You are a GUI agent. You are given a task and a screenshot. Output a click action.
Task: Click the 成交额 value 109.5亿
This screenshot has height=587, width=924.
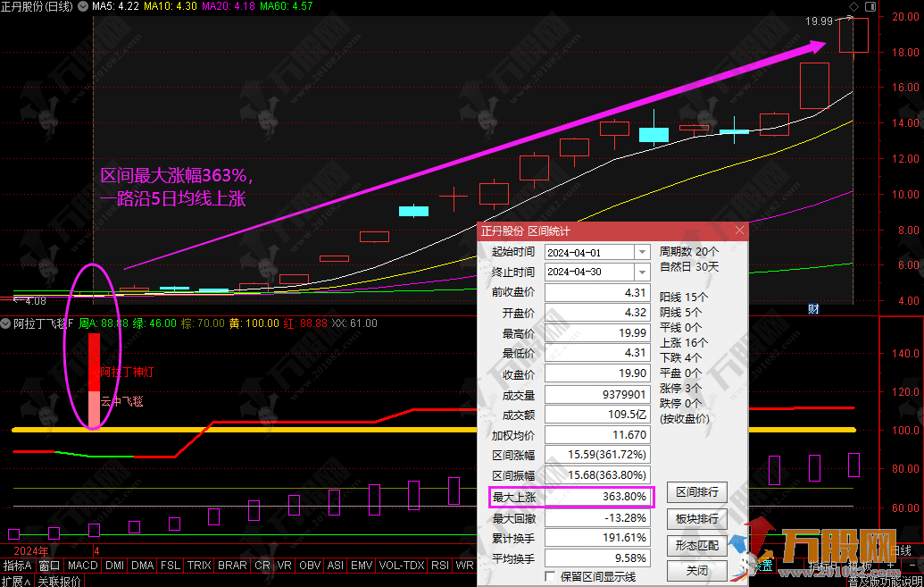point(597,415)
